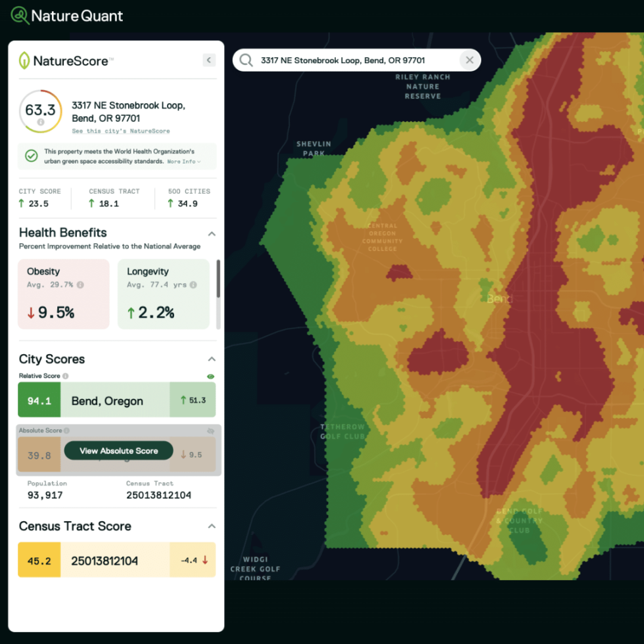Select census tract row 25013812104

[117, 560]
